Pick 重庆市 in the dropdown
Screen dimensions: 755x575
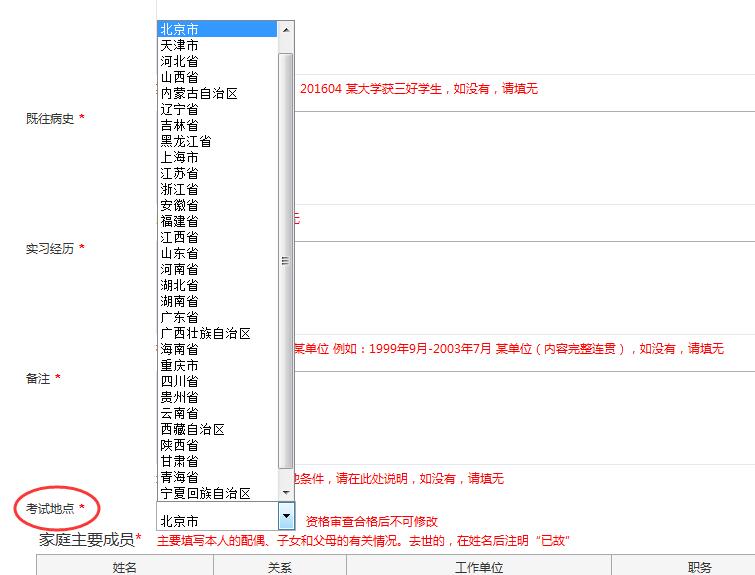click(180, 365)
